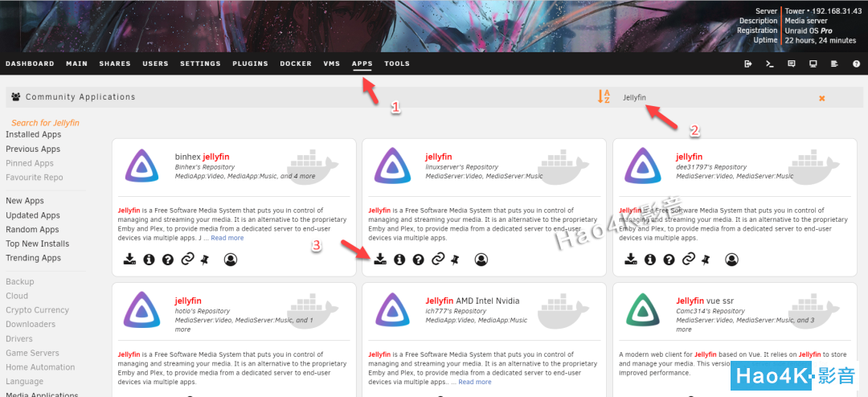Open Top New Installs list
Screen dimensions: 868x397
pyautogui.click(x=38, y=244)
